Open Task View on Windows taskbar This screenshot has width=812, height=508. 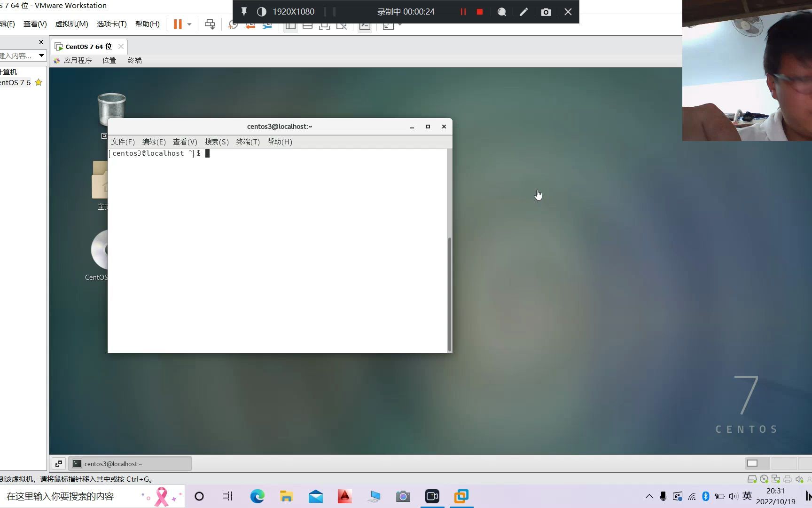click(x=227, y=496)
